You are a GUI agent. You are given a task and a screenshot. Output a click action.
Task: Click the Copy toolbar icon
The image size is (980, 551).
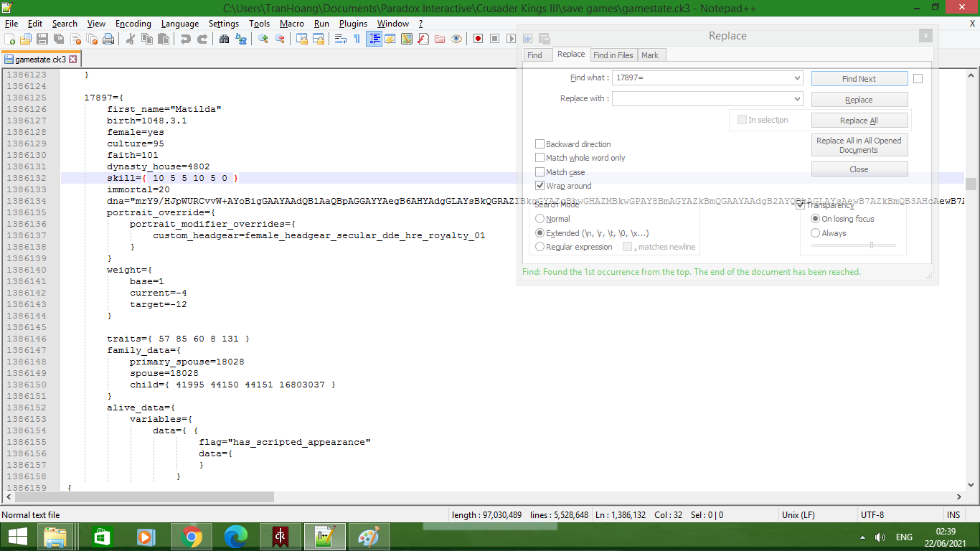click(147, 39)
